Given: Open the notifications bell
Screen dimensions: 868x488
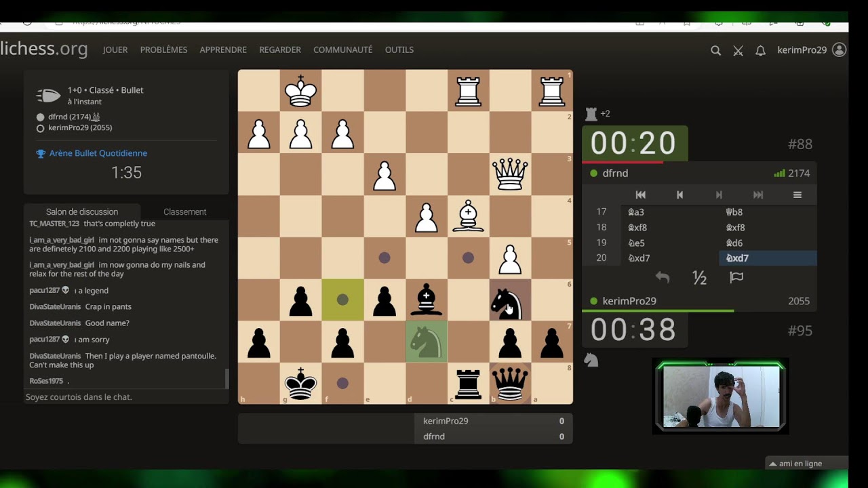Looking at the screenshot, I should pyautogui.click(x=760, y=50).
